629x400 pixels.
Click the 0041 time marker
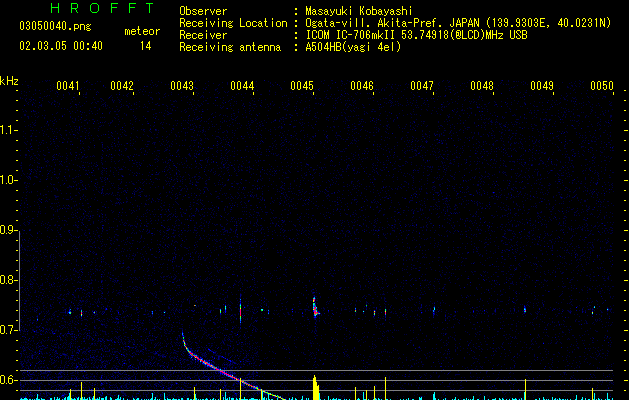click(x=68, y=86)
